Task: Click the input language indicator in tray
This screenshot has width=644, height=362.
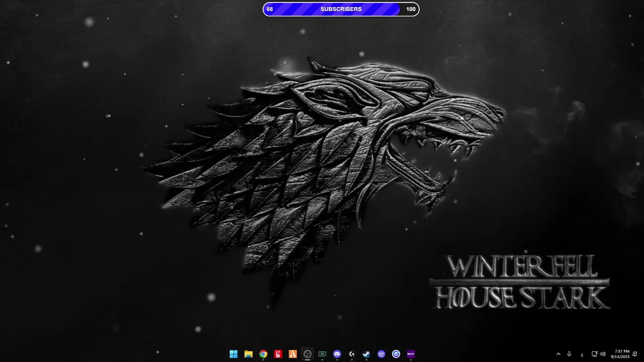Action: 582,354
